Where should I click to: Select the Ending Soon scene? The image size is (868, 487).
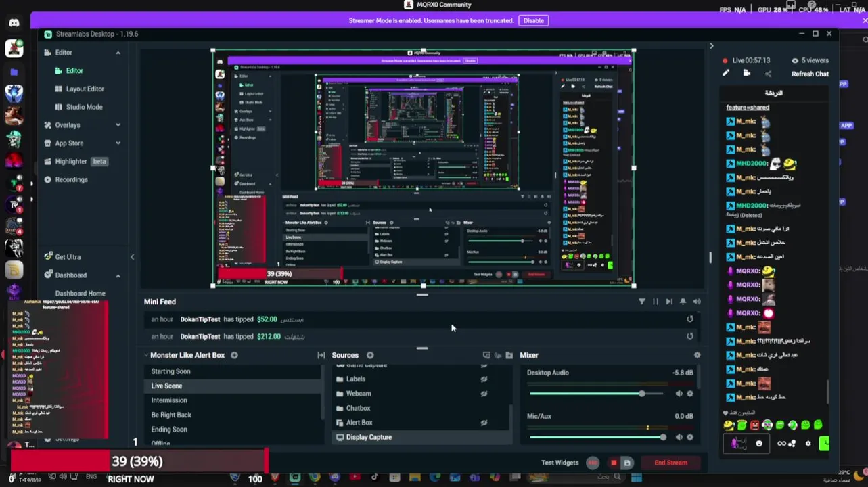point(233,430)
